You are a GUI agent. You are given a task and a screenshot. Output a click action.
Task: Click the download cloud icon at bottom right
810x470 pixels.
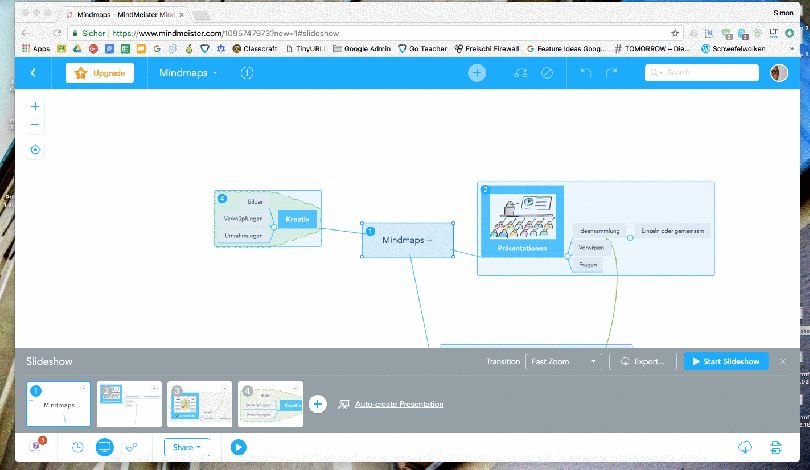pos(744,447)
